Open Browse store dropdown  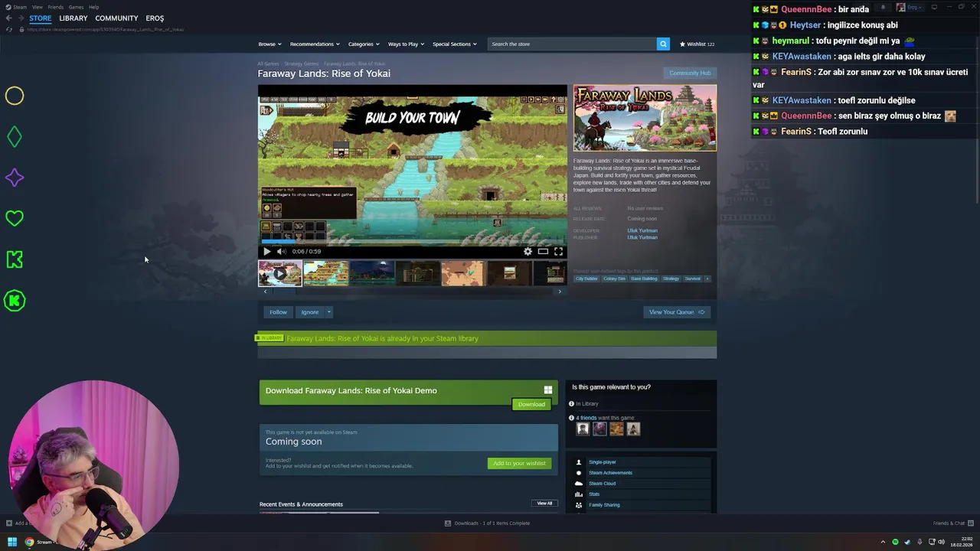(269, 44)
